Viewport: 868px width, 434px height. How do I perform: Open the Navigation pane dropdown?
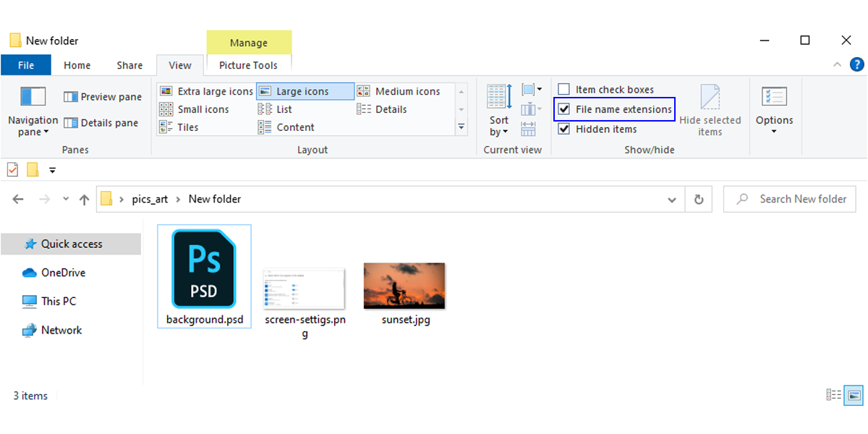[x=33, y=111]
